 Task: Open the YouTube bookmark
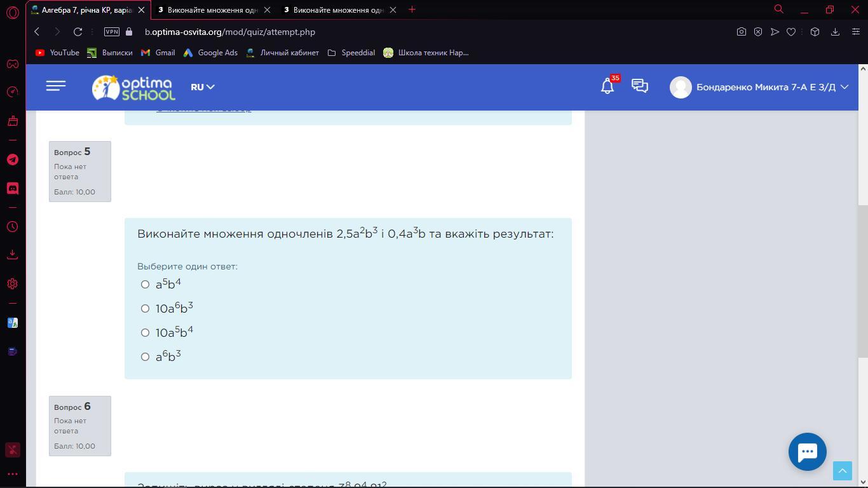tap(57, 53)
